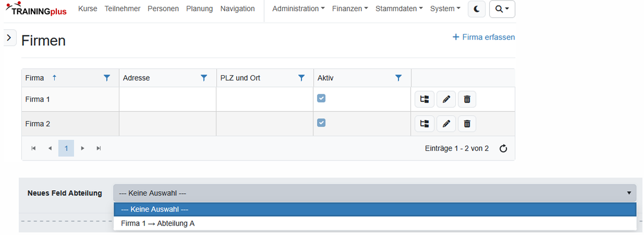Toggle the Aktiv checkbox for Firma 1

[321, 98]
